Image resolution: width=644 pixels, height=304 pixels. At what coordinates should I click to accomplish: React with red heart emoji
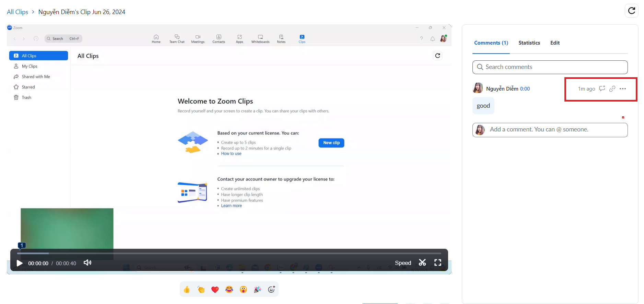[x=215, y=290]
